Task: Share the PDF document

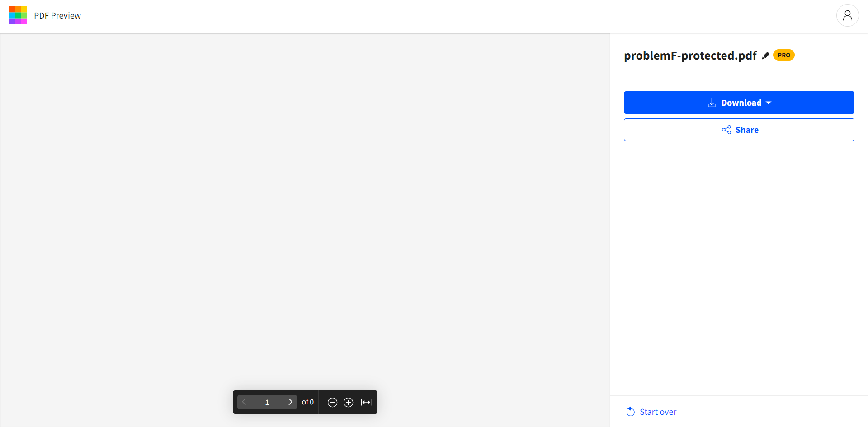Action: tap(739, 130)
